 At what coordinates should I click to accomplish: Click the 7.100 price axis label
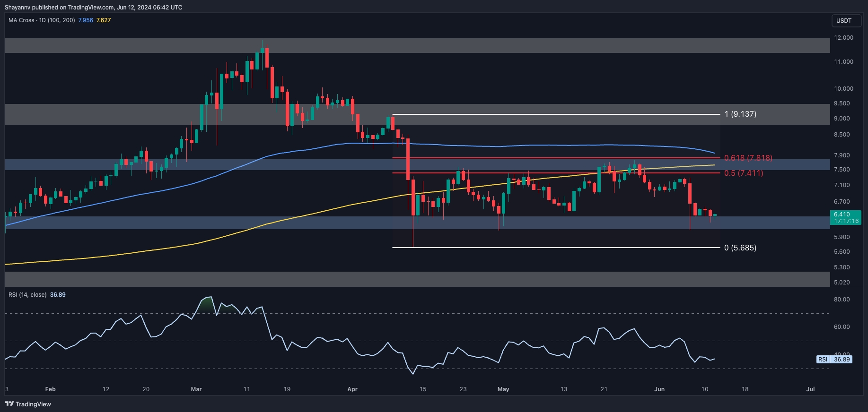point(842,185)
